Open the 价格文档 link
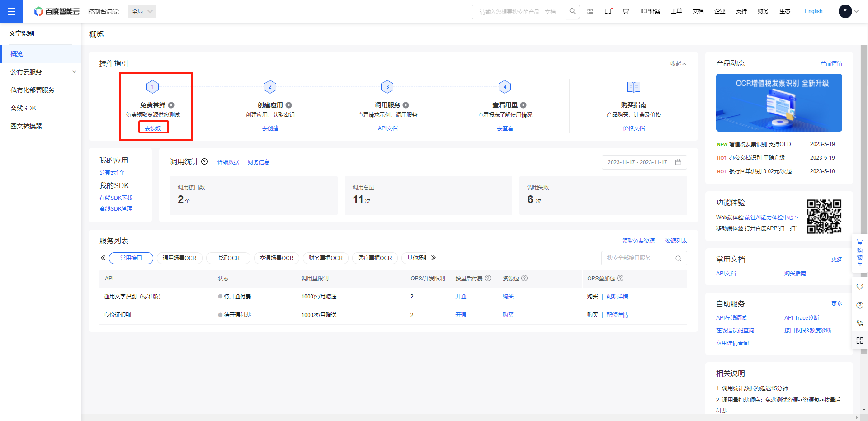The height and width of the screenshot is (421, 868). 634,128
